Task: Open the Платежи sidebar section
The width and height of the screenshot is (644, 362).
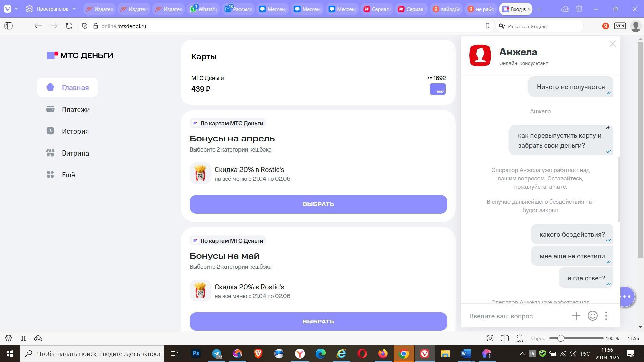Action: pyautogui.click(x=75, y=110)
